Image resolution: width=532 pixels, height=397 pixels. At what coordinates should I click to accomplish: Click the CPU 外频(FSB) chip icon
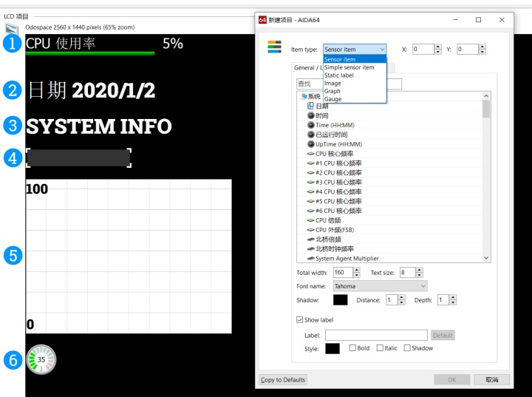[310, 230]
